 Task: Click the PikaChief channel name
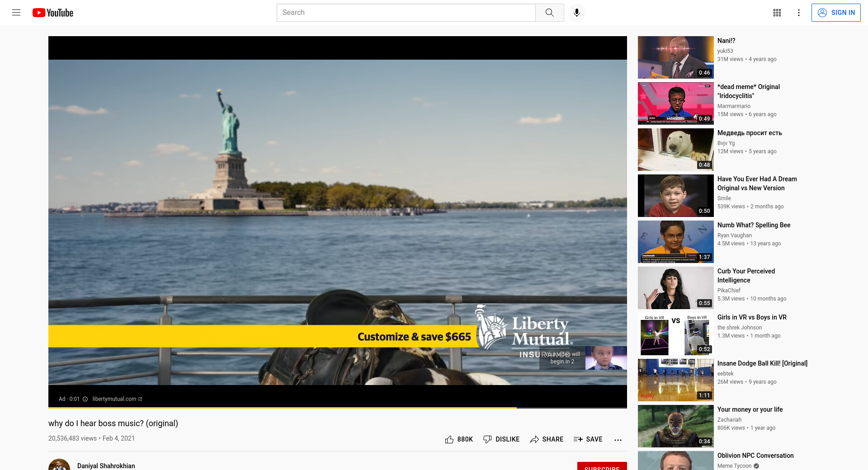[729, 291]
